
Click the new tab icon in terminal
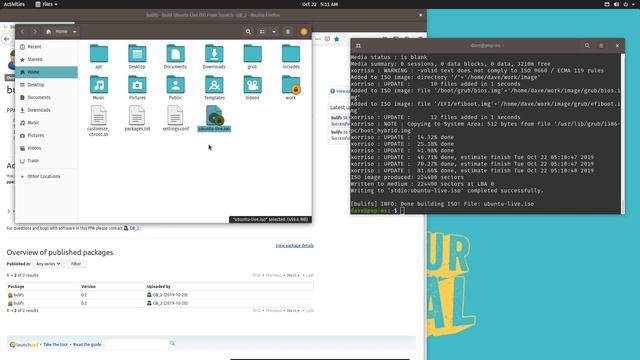click(x=358, y=46)
